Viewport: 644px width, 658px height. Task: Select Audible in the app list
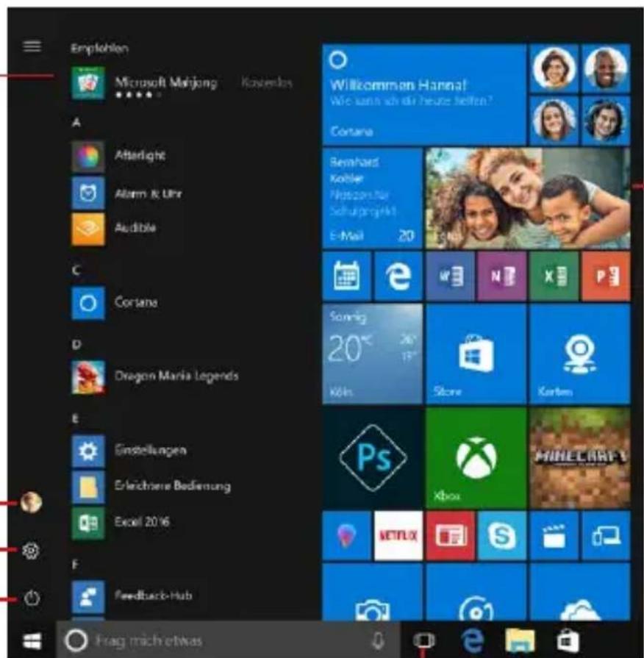tap(129, 229)
